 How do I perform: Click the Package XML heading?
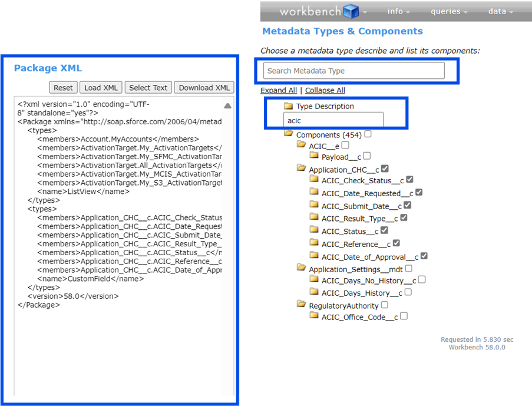(x=48, y=68)
